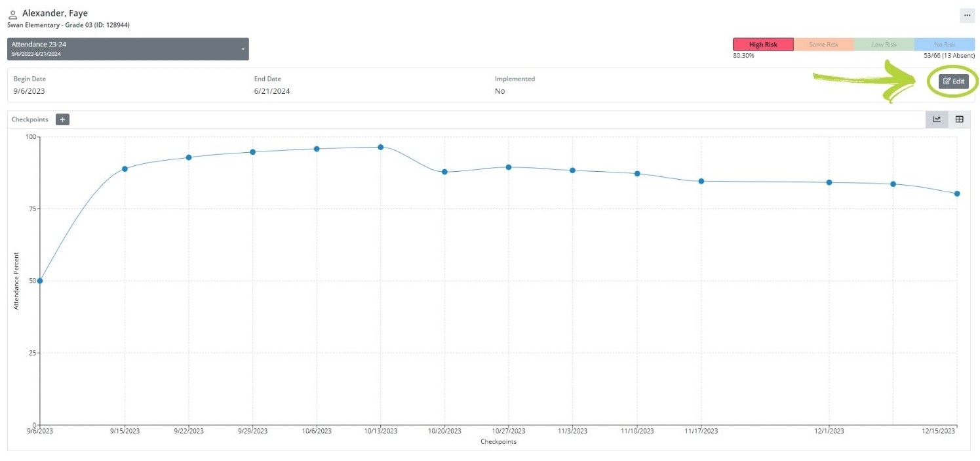Viewport: 980px width, 461px height.
Task: Click the 12/15/2023 final data point
Action: [x=957, y=193]
